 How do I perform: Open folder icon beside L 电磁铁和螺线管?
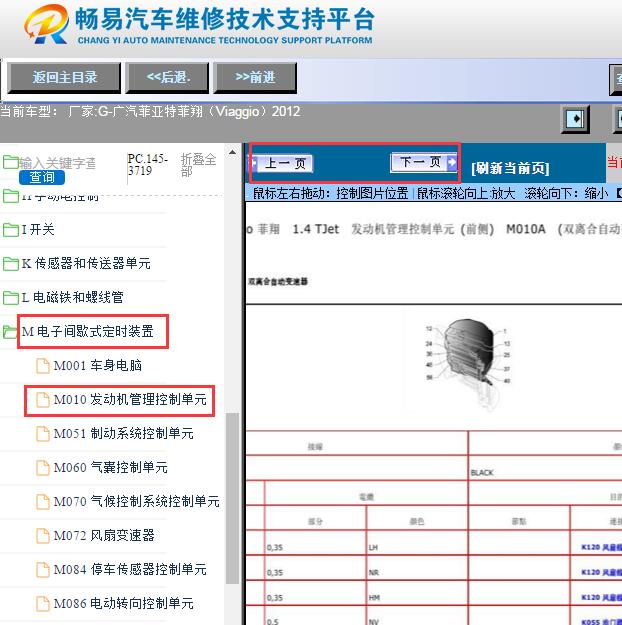pyautogui.click(x=11, y=297)
